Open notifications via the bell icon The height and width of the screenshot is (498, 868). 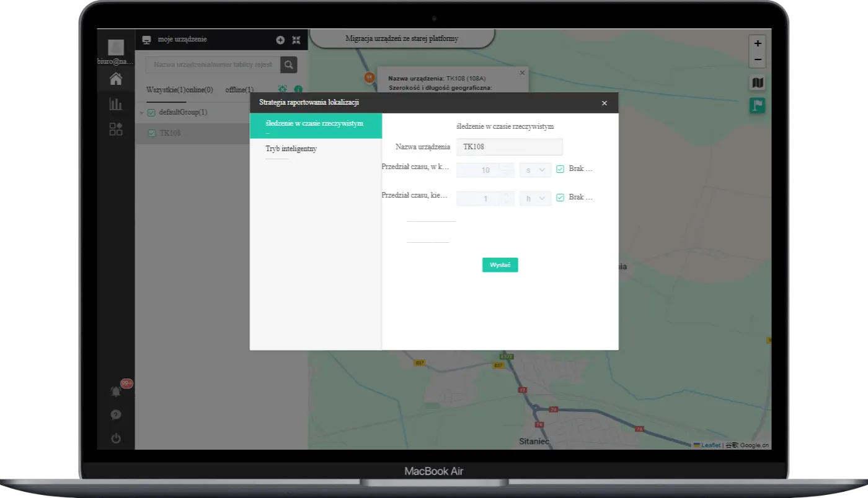pyautogui.click(x=115, y=391)
